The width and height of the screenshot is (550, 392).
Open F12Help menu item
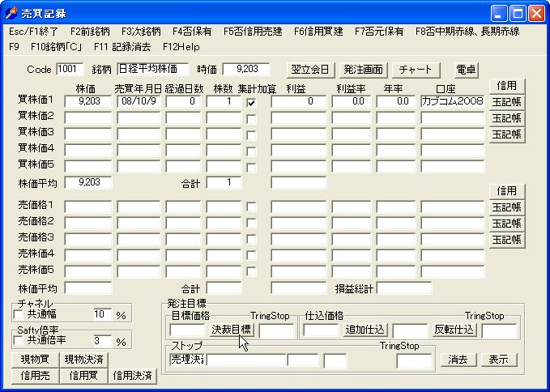(x=181, y=47)
